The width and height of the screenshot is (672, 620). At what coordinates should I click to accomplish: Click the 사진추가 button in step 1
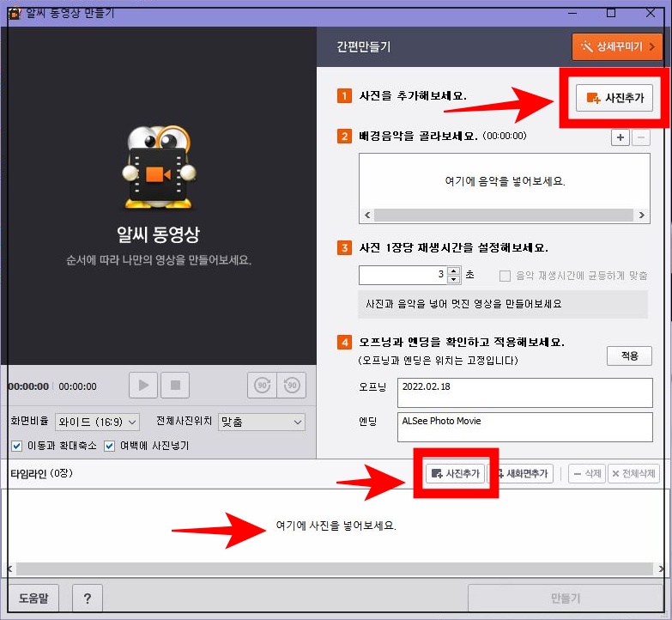tap(614, 98)
